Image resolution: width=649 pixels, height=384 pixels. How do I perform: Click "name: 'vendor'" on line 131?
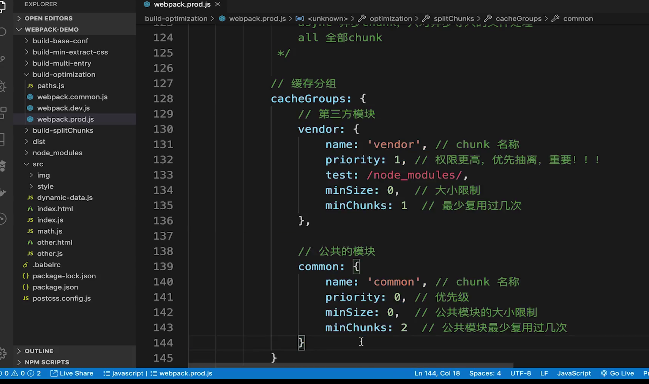(373, 145)
